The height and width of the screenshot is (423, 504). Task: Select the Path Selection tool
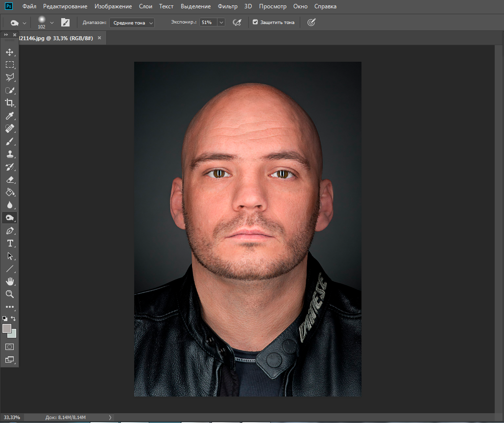(10, 256)
